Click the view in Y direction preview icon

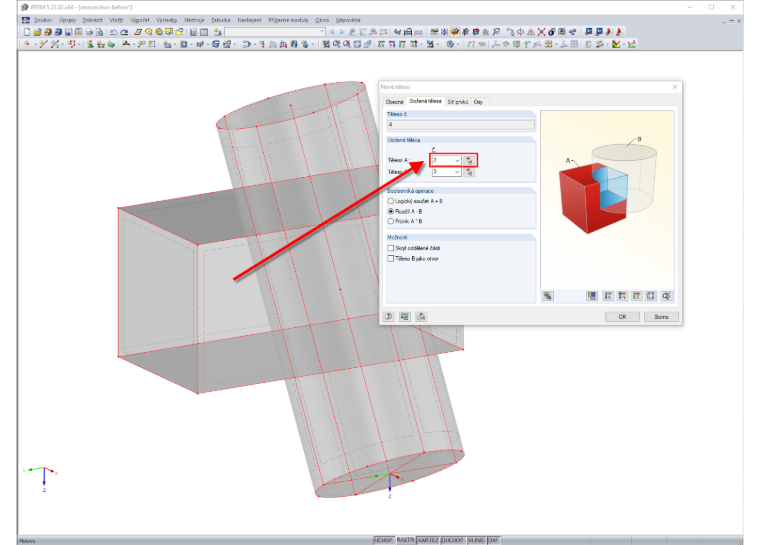click(x=622, y=296)
